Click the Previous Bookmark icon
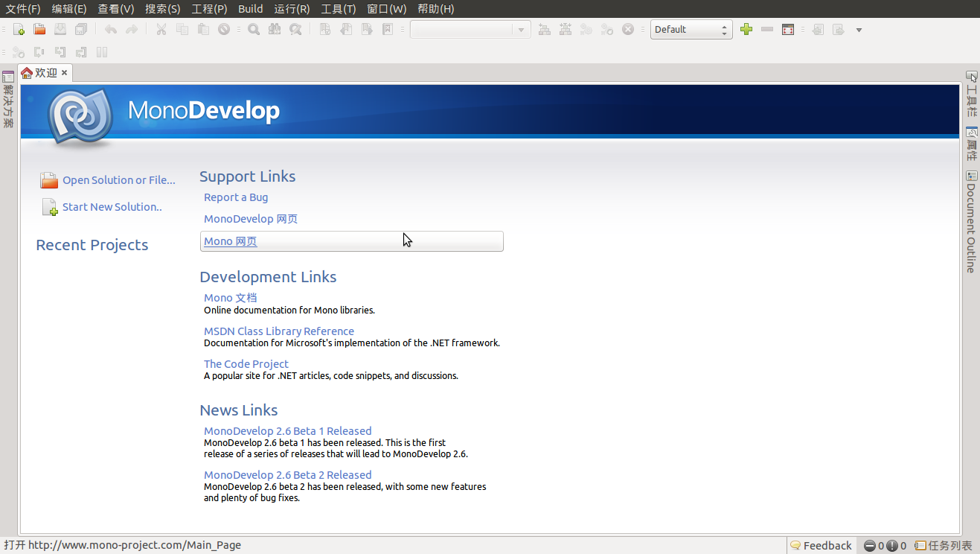This screenshot has width=980, height=554. point(346,30)
